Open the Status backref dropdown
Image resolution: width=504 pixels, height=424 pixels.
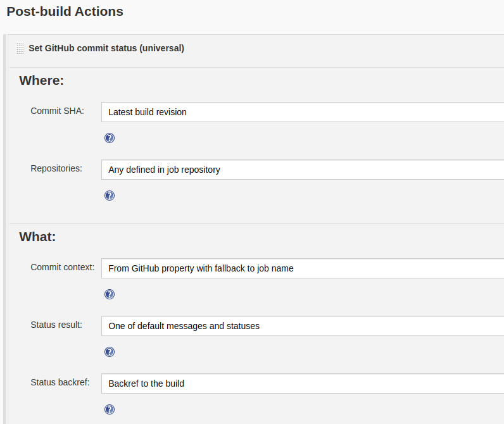[x=303, y=383]
